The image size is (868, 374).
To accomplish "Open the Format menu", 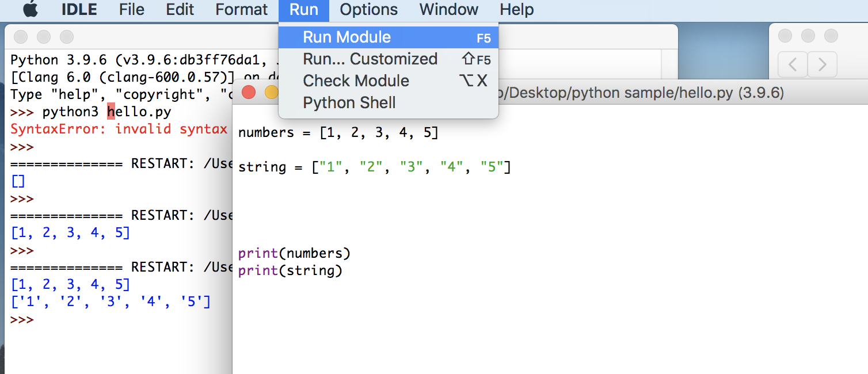I will pyautogui.click(x=242, y=10).
